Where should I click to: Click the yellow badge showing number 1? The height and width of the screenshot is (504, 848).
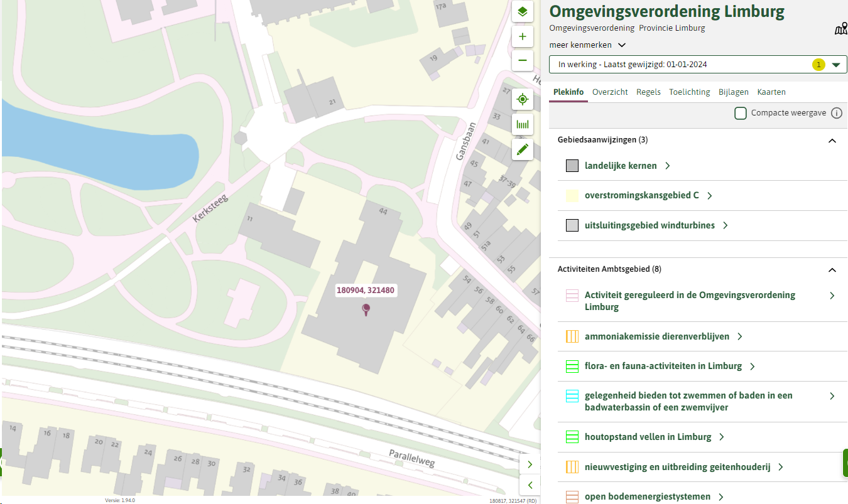(818, 65)
